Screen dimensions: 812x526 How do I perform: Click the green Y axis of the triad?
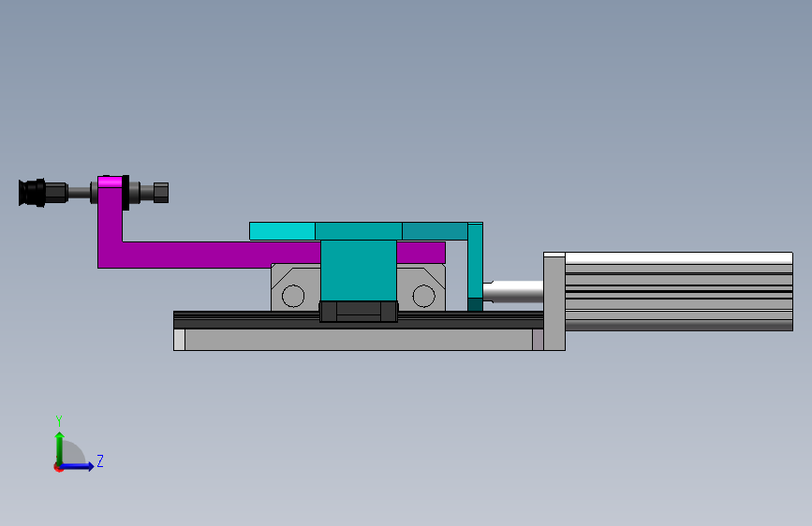coord(60,448)
